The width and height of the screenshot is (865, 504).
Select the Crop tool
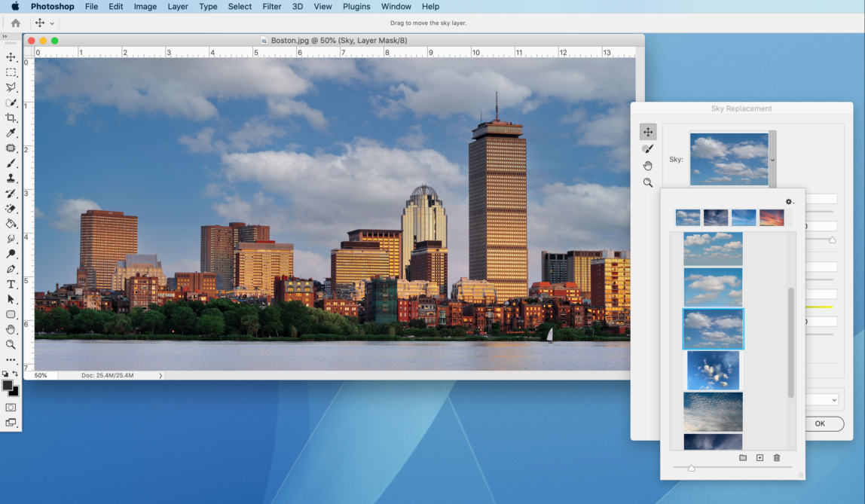click(11, 118)
